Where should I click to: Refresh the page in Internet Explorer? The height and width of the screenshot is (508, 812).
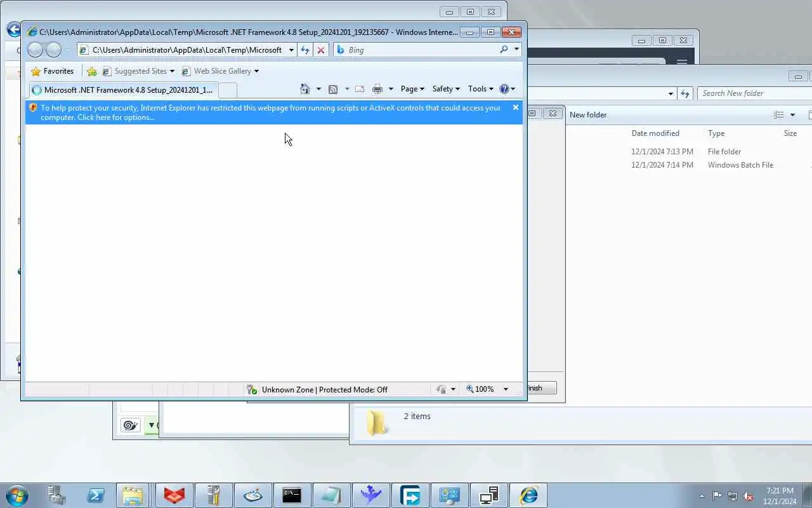click(305, 50)
